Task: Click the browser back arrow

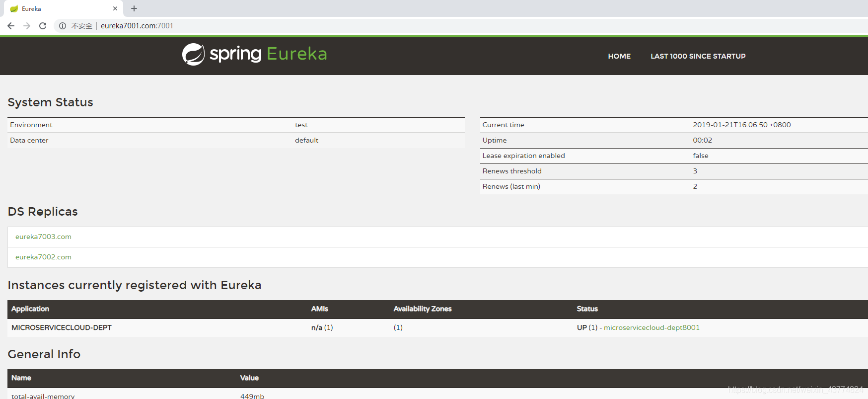Action: (11, 26)
